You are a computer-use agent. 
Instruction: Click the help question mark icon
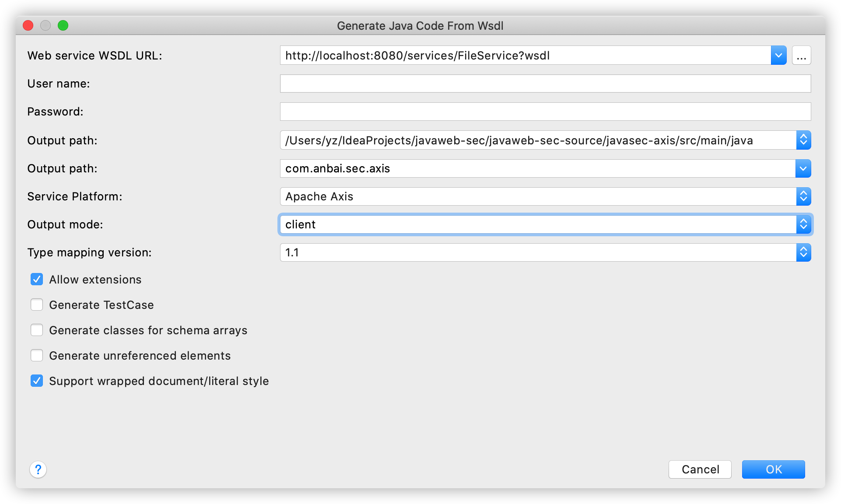(38, 469)
